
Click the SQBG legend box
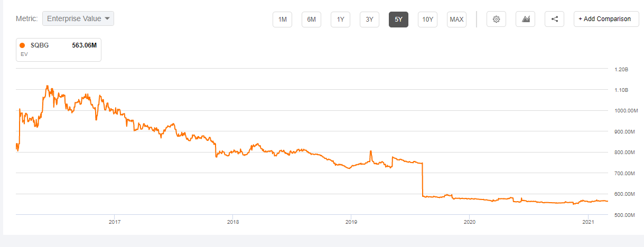pyautogui.click(x=59, y=50)
